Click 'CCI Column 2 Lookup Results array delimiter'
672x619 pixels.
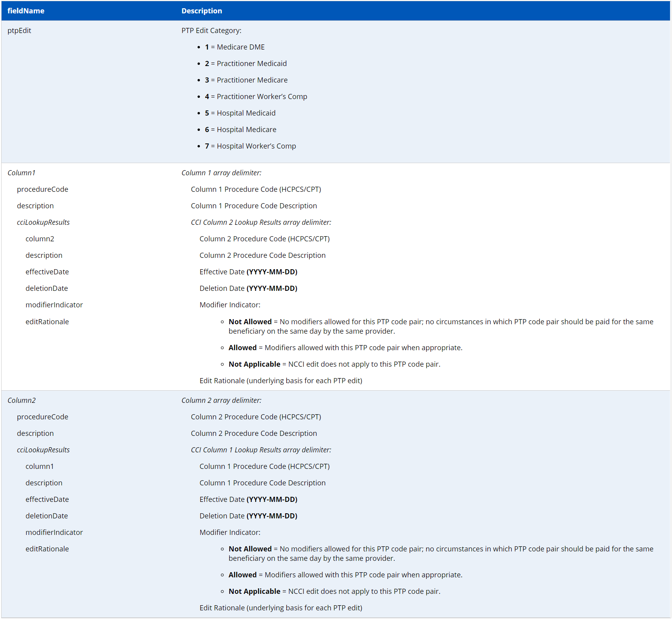[261, 222]
